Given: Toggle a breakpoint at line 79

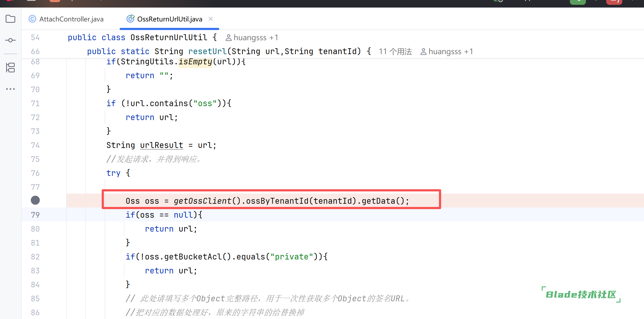Looking at the screenshot, I should click(x=35, y=215).
